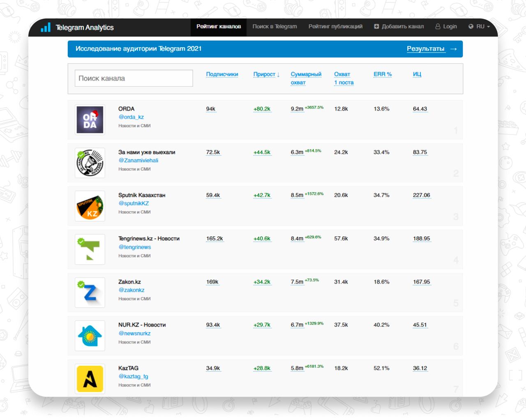Click Tengrinews subscribers value 165.2k
Image resolution: width=526 pixels, height=420 pixels.
point(215,238)
